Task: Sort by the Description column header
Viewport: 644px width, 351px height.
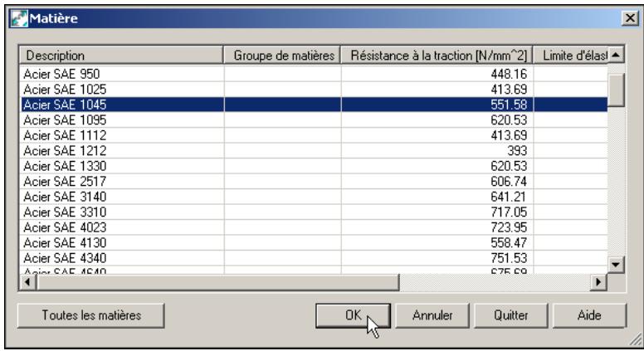Action: pos(121,56)
